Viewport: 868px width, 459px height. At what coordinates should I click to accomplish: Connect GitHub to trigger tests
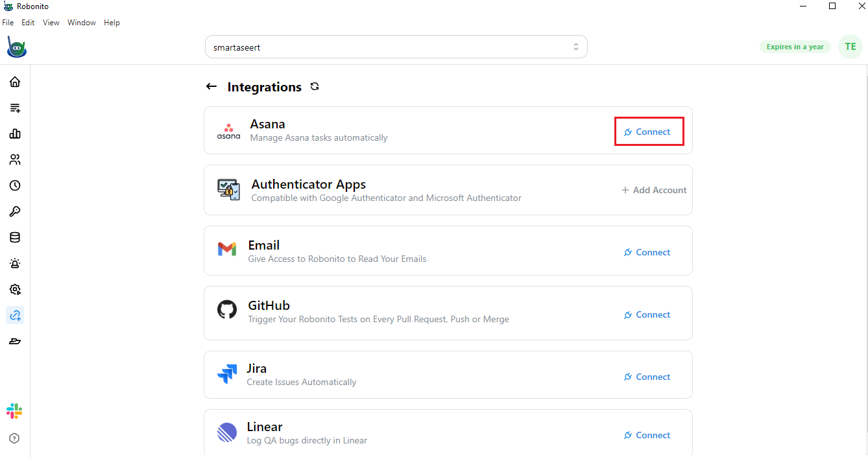tap(647, 314)
